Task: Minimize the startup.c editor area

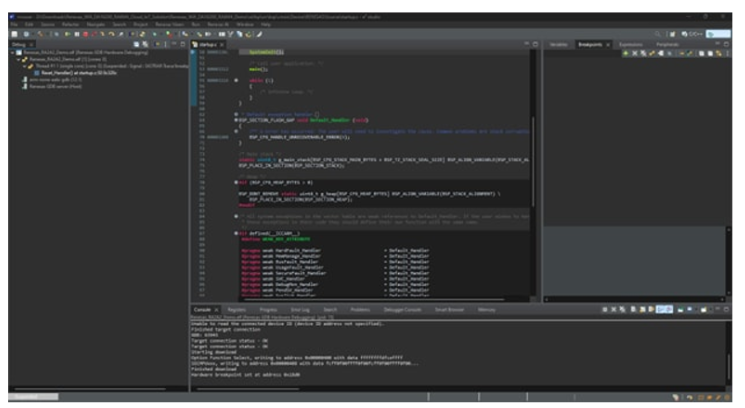Action: [x=526, y=44]
